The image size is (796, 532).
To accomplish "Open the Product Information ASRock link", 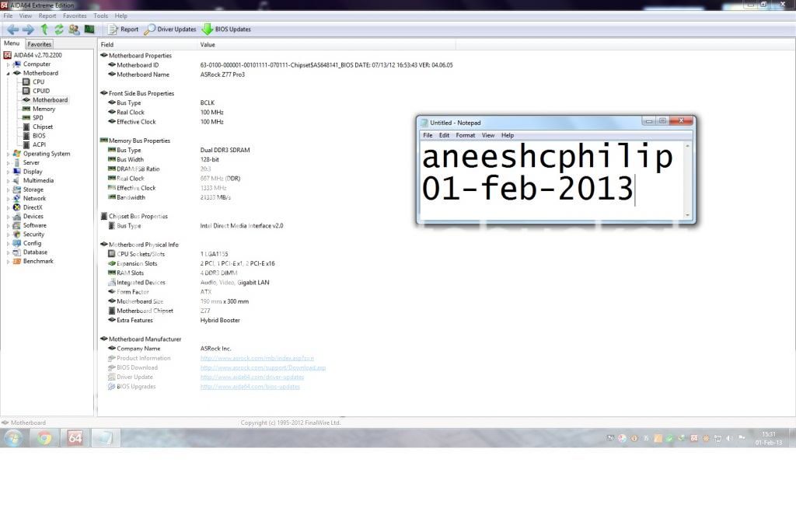I will (257, 358).
